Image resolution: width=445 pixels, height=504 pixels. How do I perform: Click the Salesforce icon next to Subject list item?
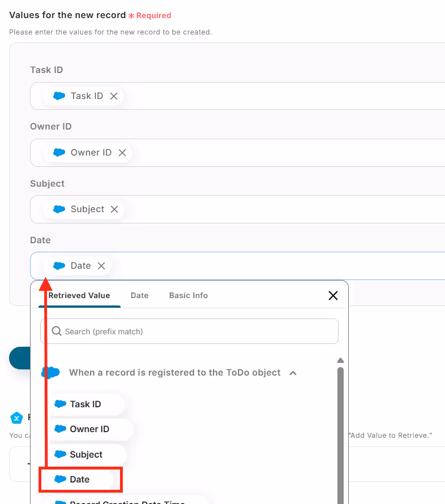point(61,454)
